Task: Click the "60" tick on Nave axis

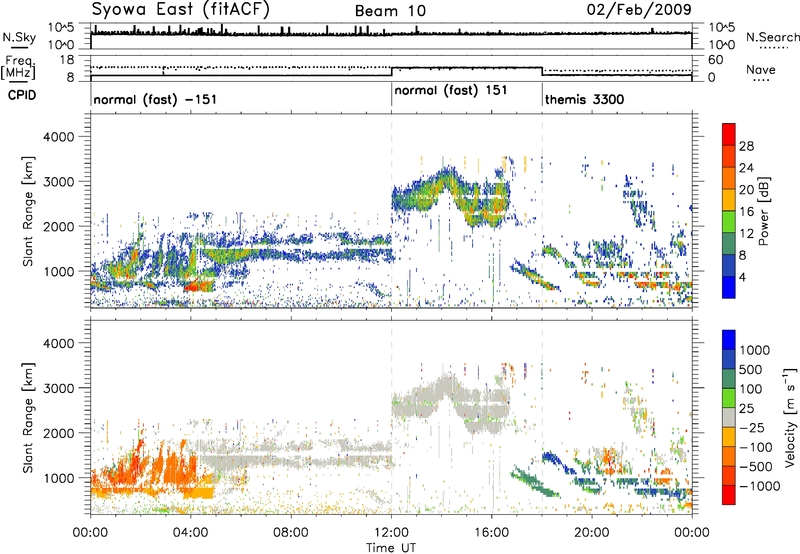Action: coord(715,60)
